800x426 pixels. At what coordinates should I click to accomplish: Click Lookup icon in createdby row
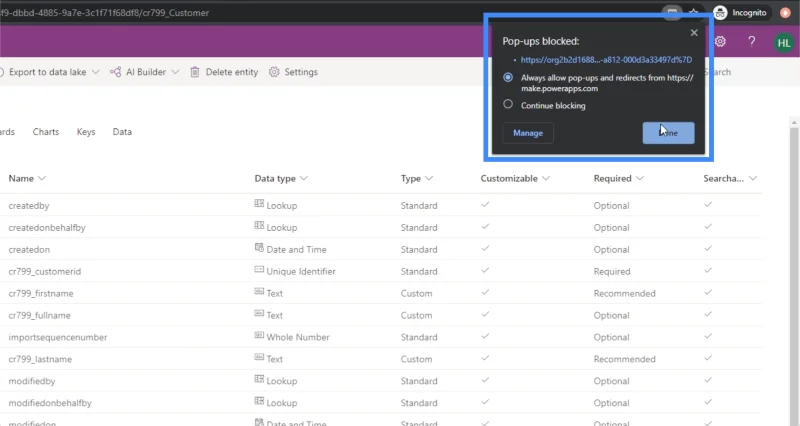click(259, 204)
